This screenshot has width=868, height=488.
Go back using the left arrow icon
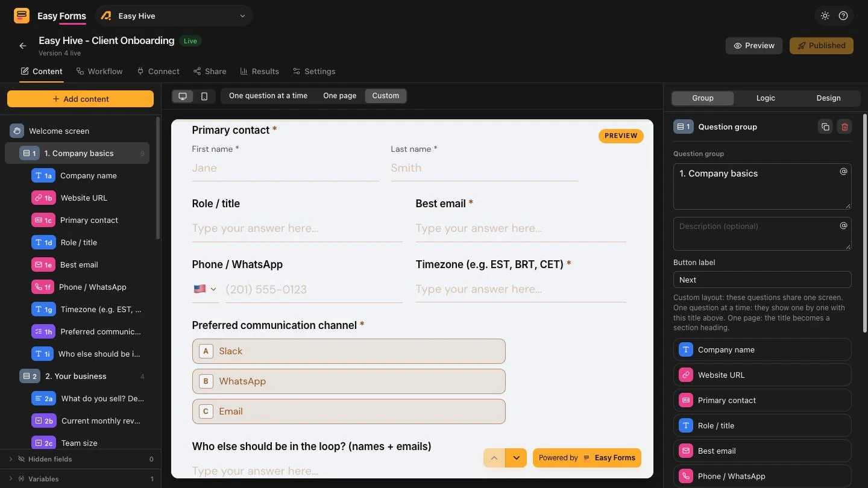[x=23, y=46]
